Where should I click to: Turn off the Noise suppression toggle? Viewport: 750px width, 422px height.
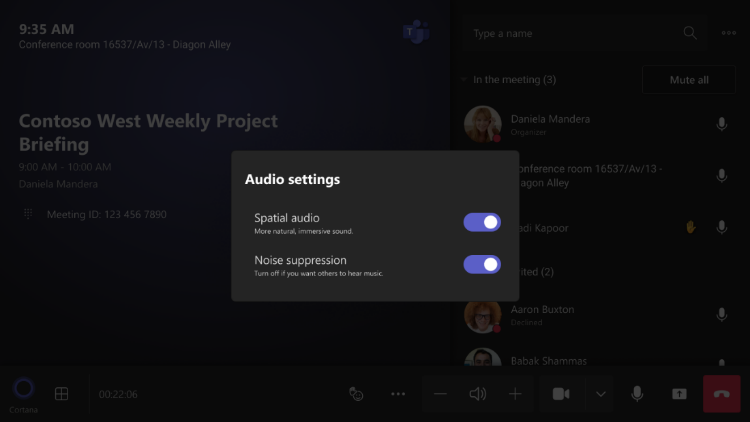pos(482,265)
